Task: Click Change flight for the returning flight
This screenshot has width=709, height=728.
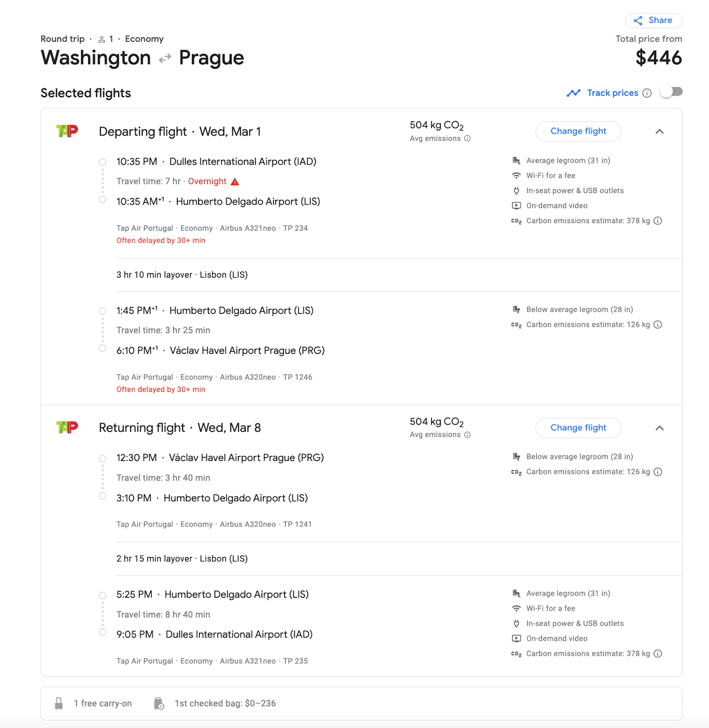Action: tap(578, 428)
